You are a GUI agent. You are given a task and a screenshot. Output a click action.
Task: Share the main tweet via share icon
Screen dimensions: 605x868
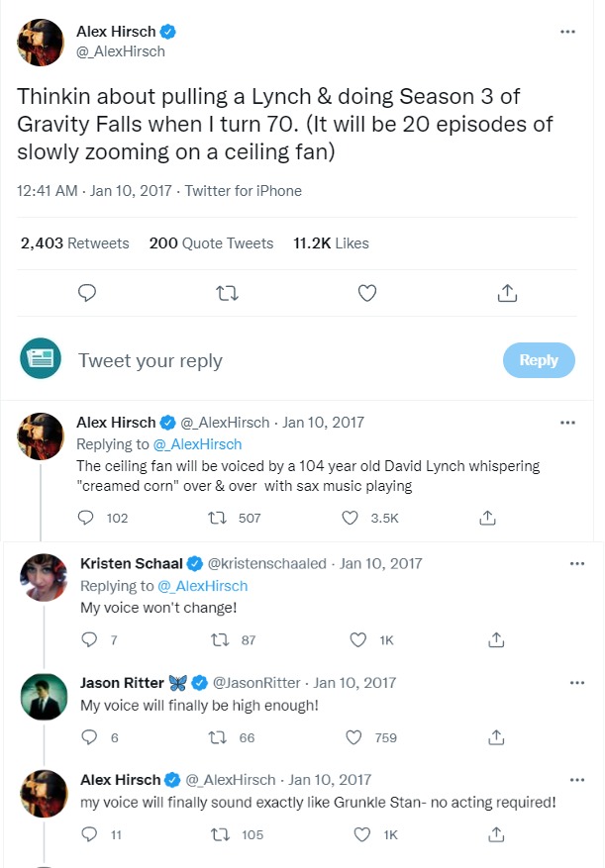tap(506, 293)
